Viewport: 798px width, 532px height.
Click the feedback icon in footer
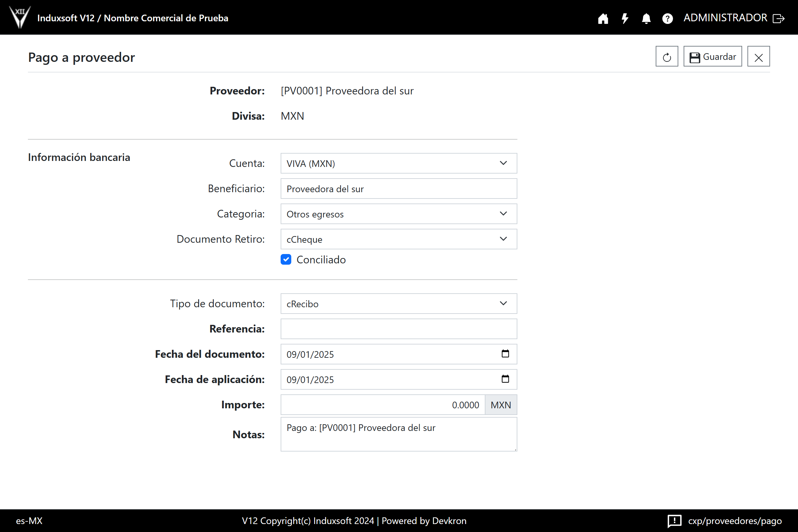(674, 521)
